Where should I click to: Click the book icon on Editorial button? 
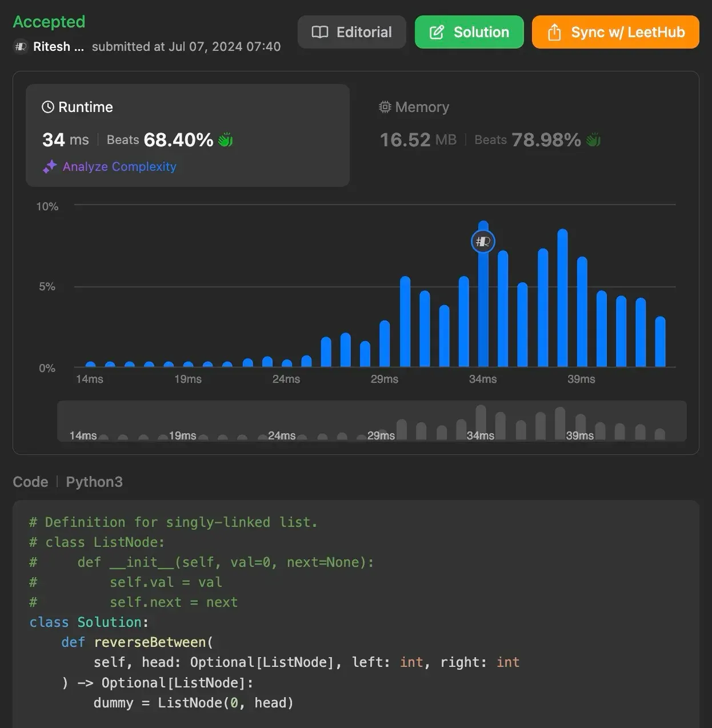(319, 32)
